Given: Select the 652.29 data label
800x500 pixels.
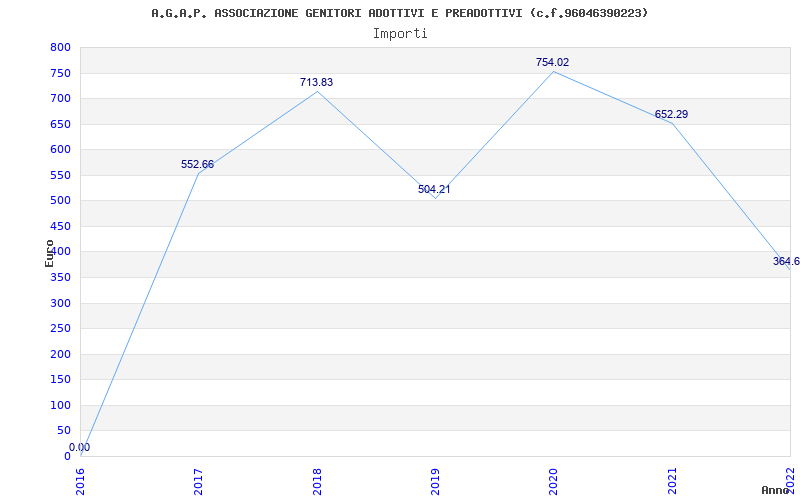Looking at the screenshot, I should [x=671, y=114].
